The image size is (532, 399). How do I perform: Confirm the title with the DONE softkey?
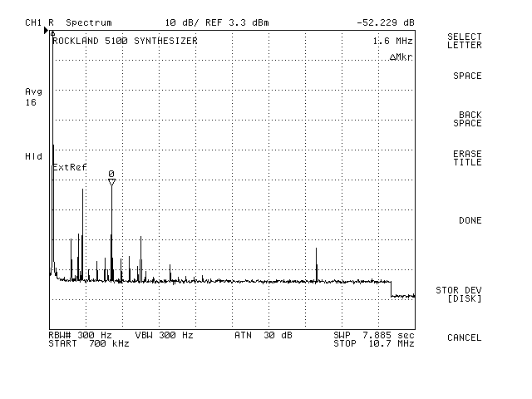pyautogui.click(x=470, y=220)
